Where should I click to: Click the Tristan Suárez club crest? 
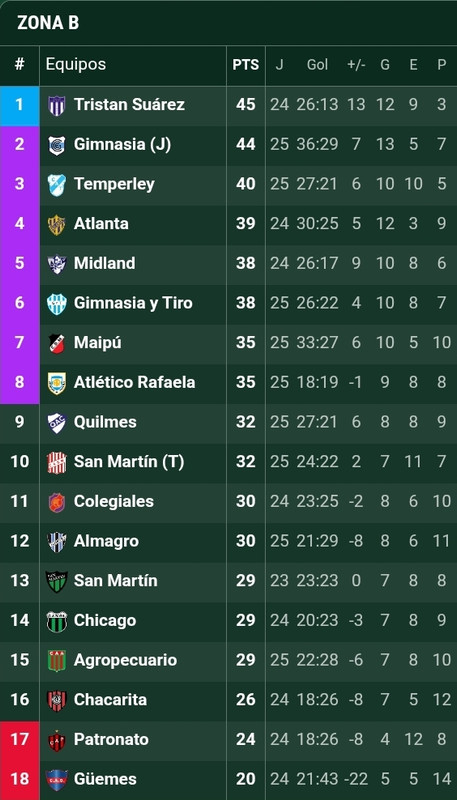(57, 106)
